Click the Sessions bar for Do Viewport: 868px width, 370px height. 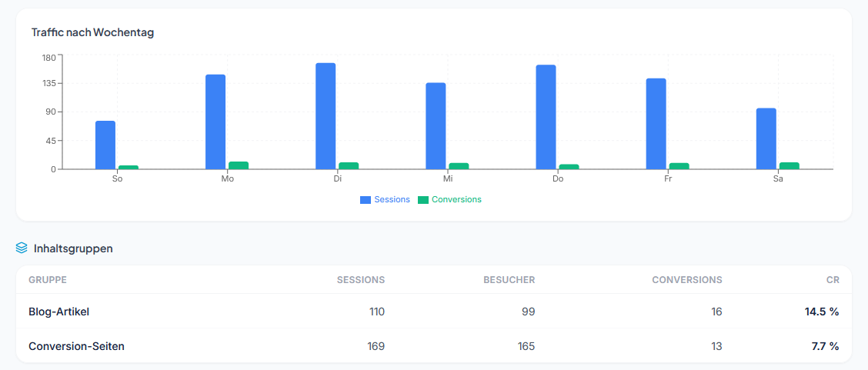coord(546,117)
